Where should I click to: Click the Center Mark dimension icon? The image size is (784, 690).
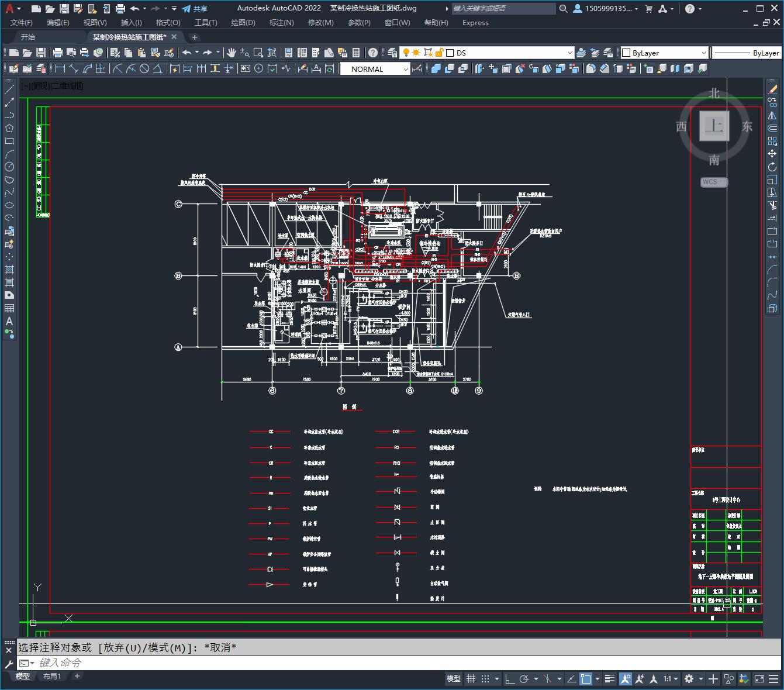pos(258,68)
